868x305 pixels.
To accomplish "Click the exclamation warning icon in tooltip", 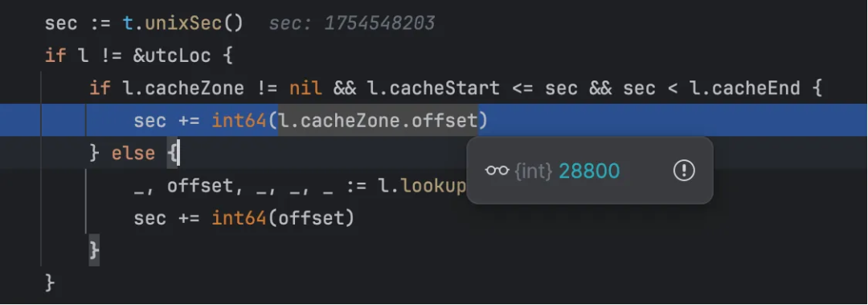I will [684, 171].
